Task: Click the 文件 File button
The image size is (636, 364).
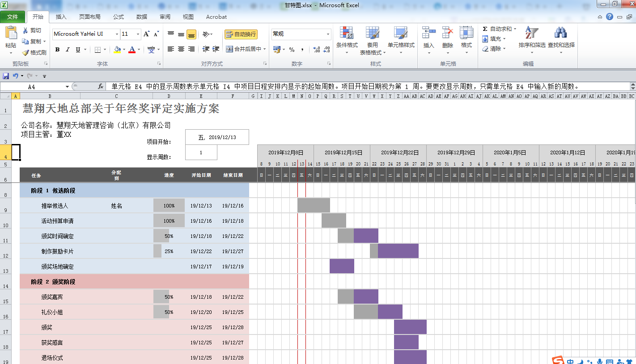Action: pyautogui.click(x=13, y=17)
